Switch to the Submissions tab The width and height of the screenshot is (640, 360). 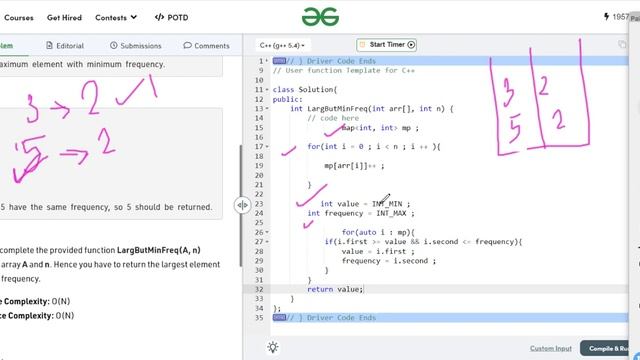136,46
